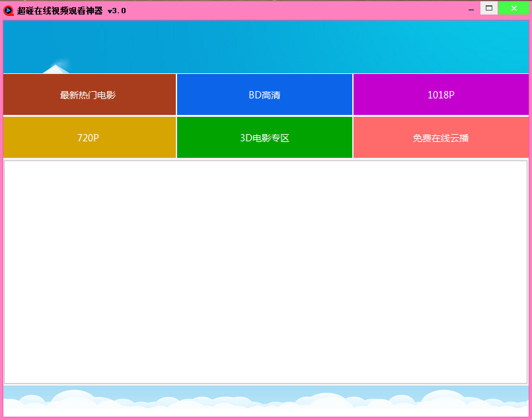Choose the green colored tile

(264, 137)
